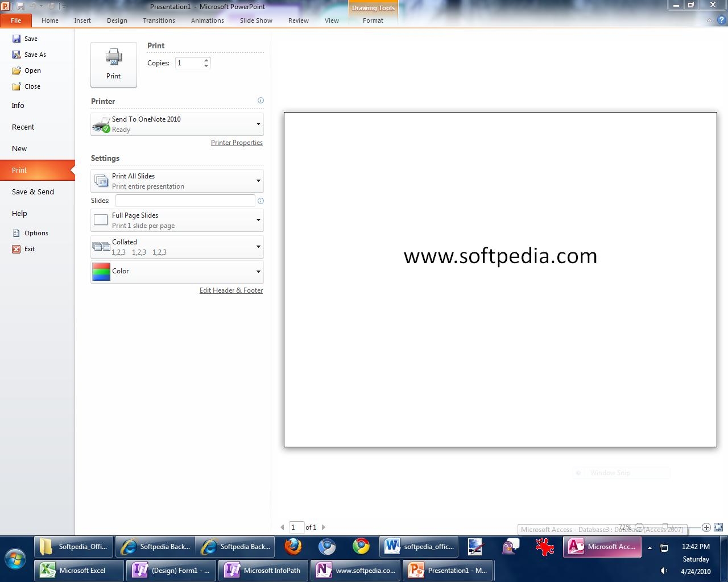Click the Options icon in sidebar
This screenshot has width=728, height=582.
(16, 233)
